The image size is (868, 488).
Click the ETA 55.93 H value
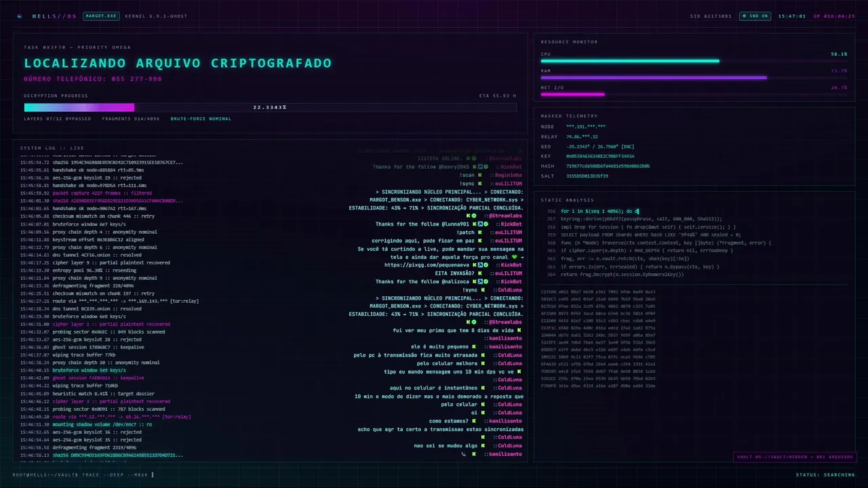(497, 96)
